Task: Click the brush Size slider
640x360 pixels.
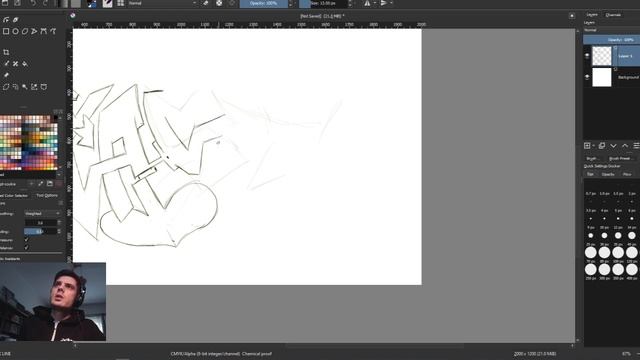Action: pos(323,3)
